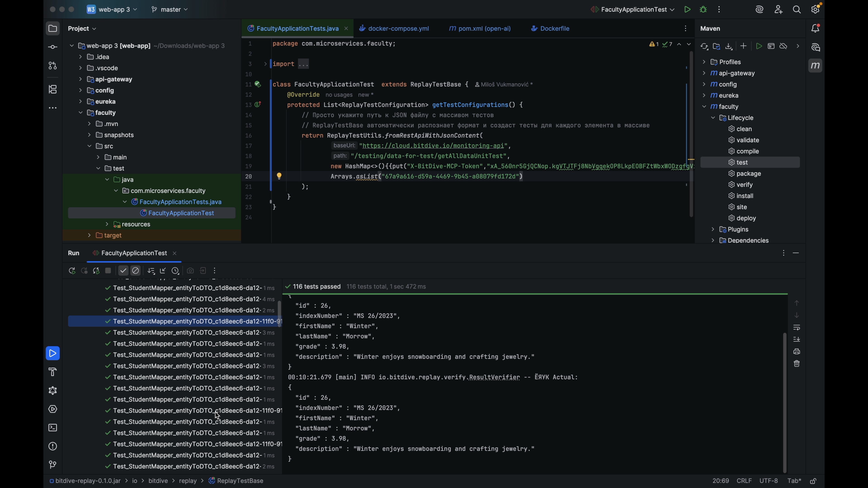This screenshot has width=868, height=488.
Task: Expand the resources folder in project tree
Action: pyautogui.click(x=107, y=224)
